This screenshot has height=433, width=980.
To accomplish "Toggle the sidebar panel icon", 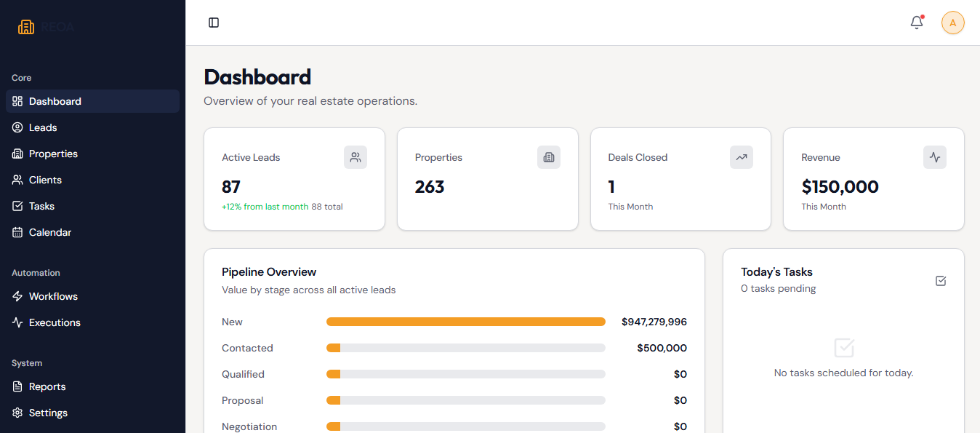I will 214,23.
